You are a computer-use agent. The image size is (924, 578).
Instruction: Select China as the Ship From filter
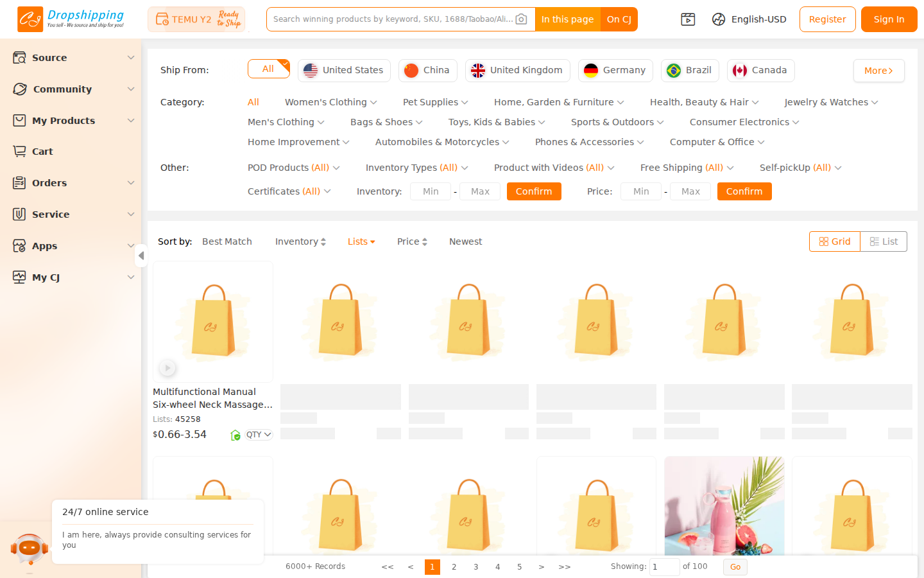427,70
